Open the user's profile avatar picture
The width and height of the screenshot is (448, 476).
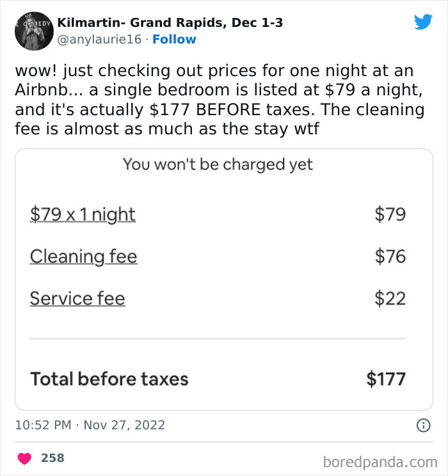[32, 31]
